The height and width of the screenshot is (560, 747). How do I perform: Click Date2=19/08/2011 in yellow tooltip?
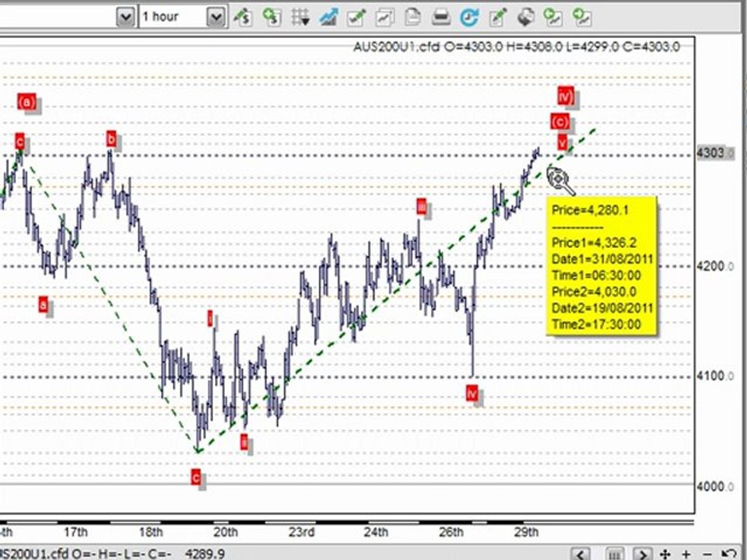[602, 308]
